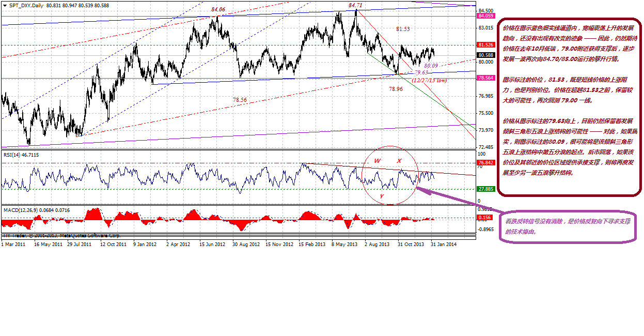
Task: Click the dark red bordered commentary box
Action: pyautogui.click(x=570, y=106)
